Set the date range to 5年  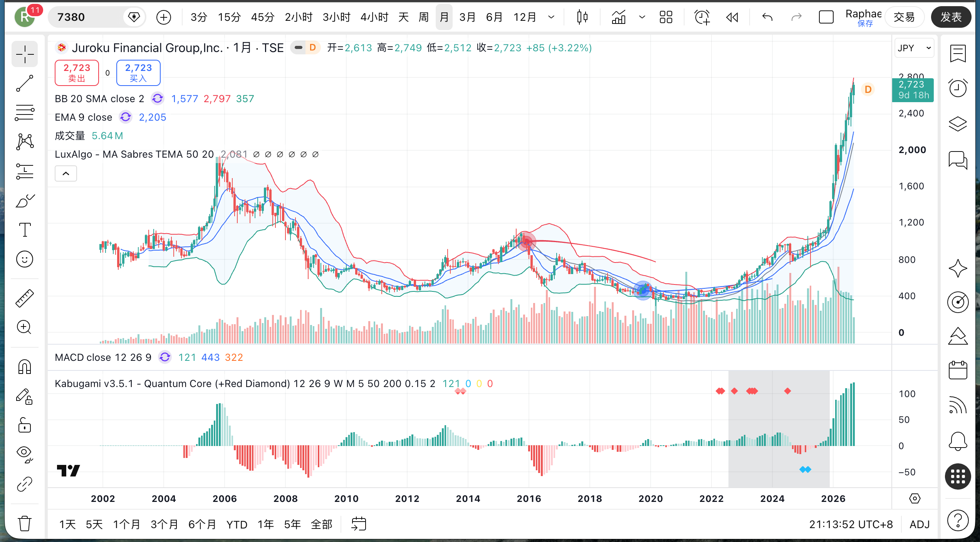292,524
